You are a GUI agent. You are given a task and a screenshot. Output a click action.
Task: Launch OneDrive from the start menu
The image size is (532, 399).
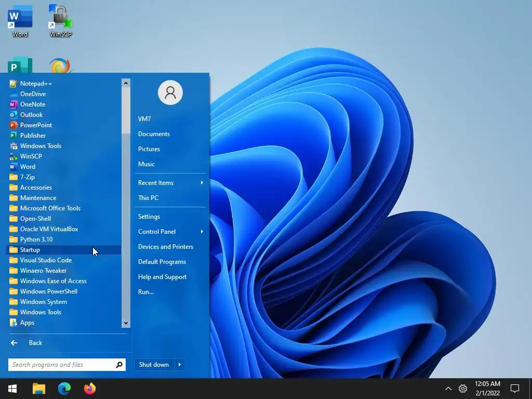point(64,94)
